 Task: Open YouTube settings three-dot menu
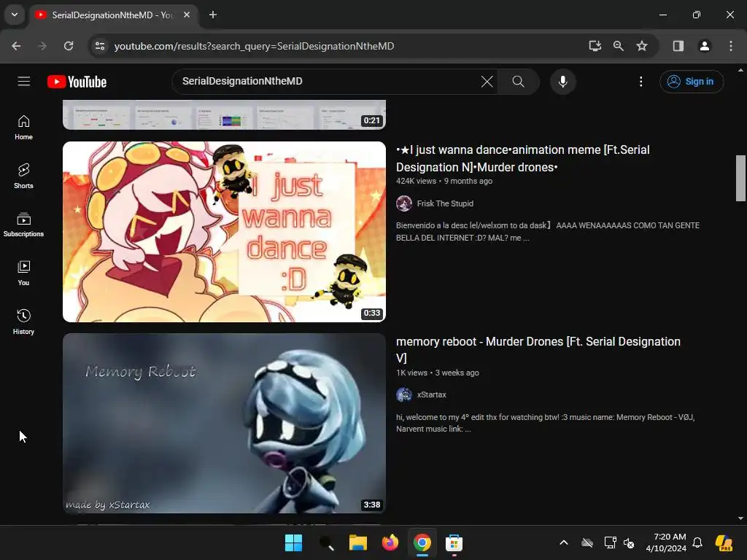pos(640,82)
